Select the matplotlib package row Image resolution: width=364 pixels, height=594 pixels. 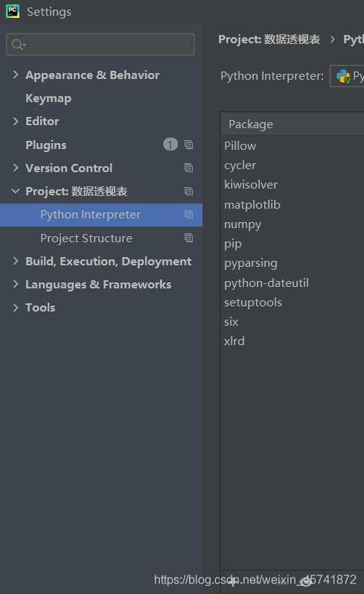pos(292,205)
